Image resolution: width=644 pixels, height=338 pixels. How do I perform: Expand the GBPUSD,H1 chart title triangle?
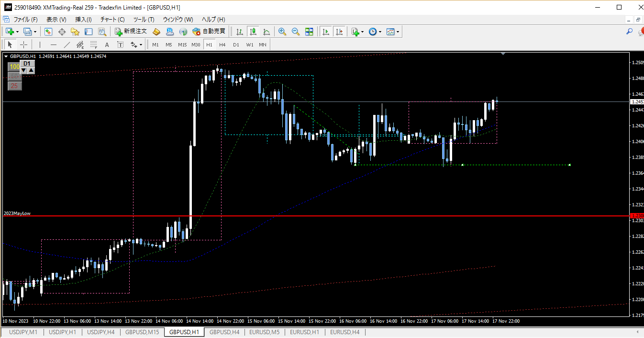point(6,56)
